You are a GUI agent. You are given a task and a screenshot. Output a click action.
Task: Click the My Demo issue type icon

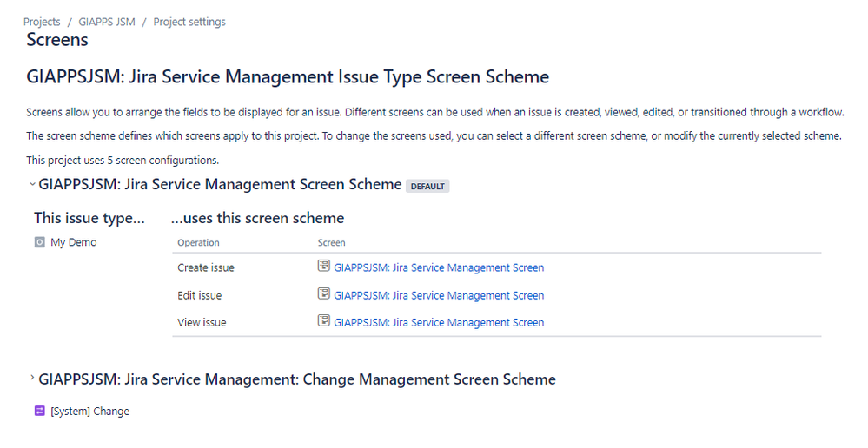pos(39,242)
